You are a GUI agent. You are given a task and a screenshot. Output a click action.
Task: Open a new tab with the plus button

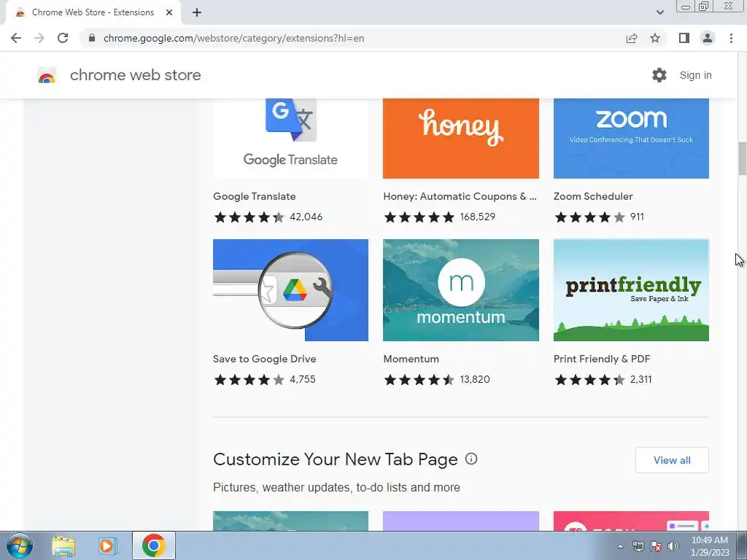(x=197, y=12)
